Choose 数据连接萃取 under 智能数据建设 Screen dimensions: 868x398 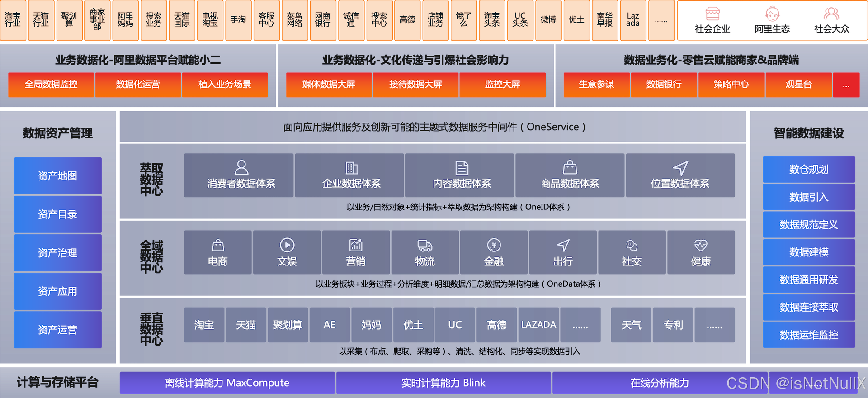coord(809,308)
